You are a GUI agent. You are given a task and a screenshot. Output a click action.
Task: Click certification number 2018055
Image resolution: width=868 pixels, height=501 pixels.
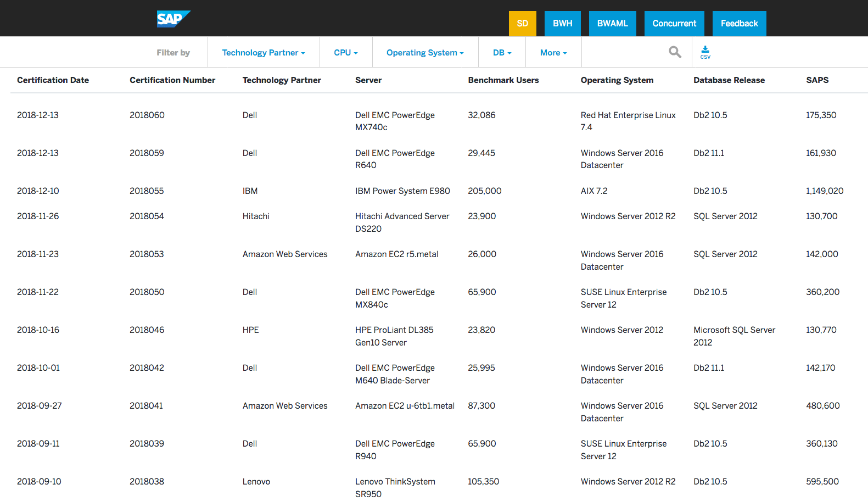(147, 191)
